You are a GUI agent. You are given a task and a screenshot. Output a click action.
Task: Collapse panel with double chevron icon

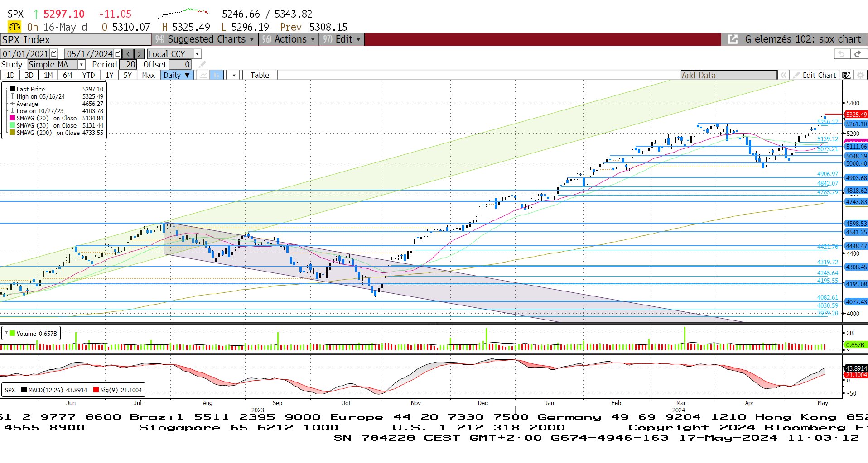point(783,75)
